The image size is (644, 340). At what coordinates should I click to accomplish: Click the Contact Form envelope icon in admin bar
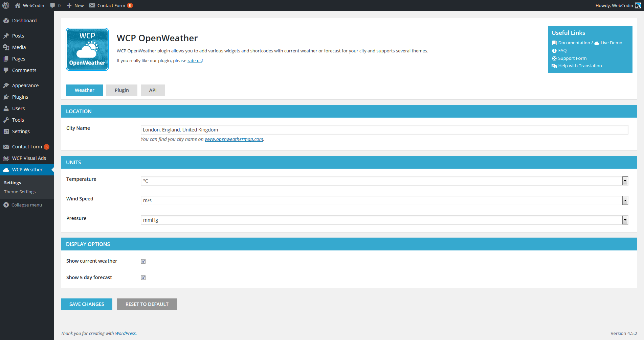92,5
